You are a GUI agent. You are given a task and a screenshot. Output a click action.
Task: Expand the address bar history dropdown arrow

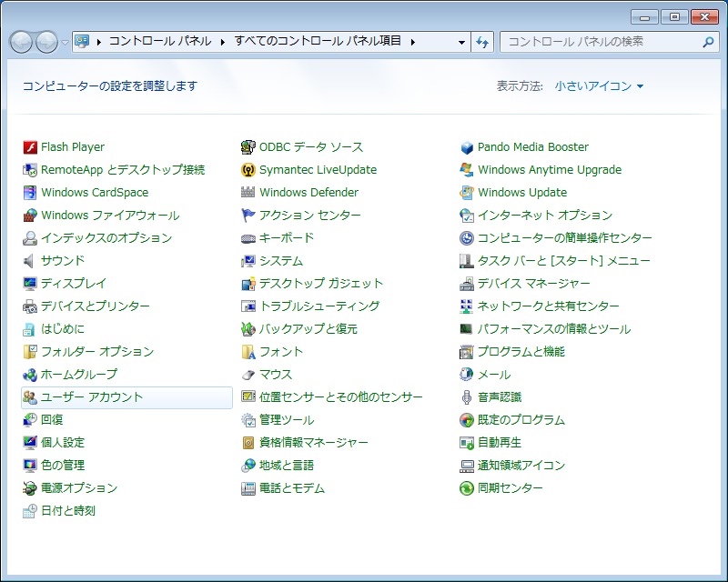coord(461,42)
